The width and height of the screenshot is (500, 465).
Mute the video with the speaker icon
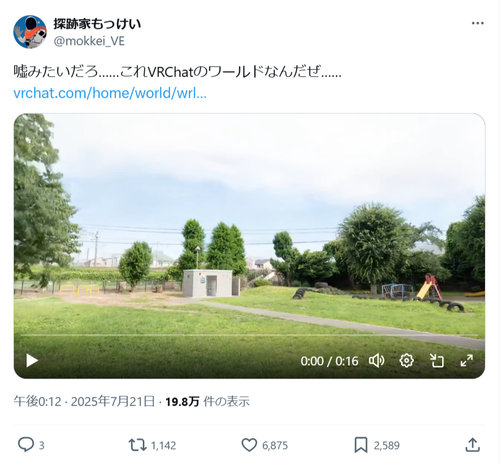point(377,361)
